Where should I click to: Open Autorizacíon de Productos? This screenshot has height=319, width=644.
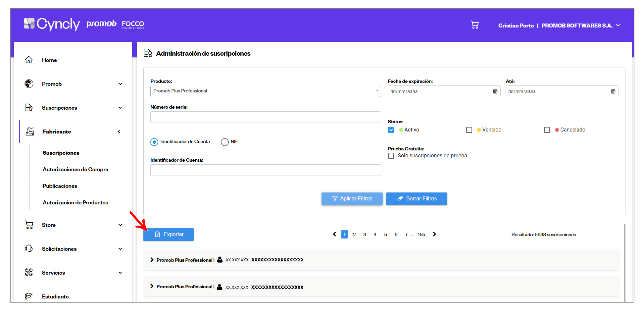coord(75,202)
